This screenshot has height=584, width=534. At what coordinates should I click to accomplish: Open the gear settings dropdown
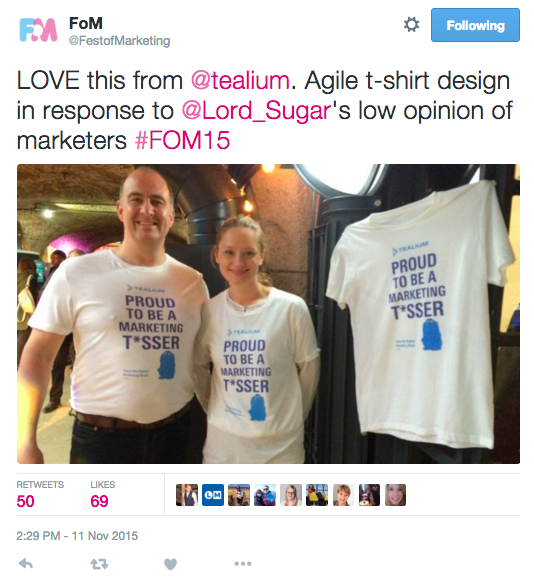click(x=411, y=25)
